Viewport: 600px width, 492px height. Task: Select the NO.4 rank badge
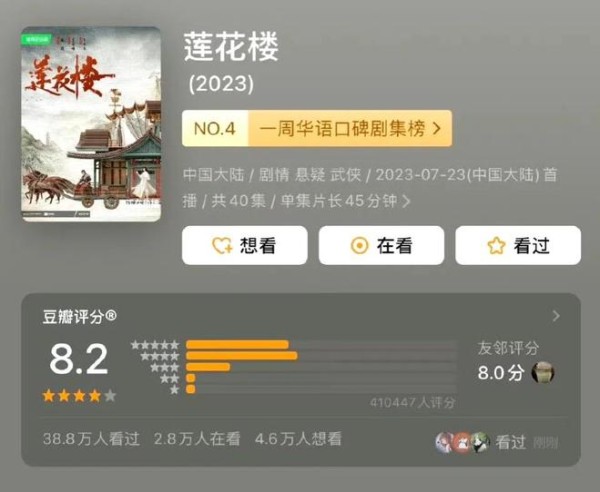(x=215, y=129)
